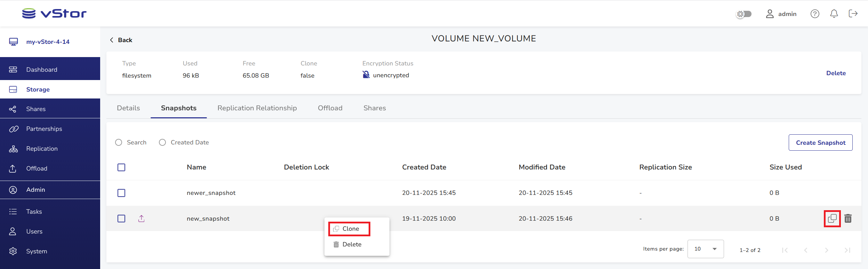This screenshot has width=868, height=269.
Task: Click the trash icon for new_snapshot
Action: [x=848, y=219]
